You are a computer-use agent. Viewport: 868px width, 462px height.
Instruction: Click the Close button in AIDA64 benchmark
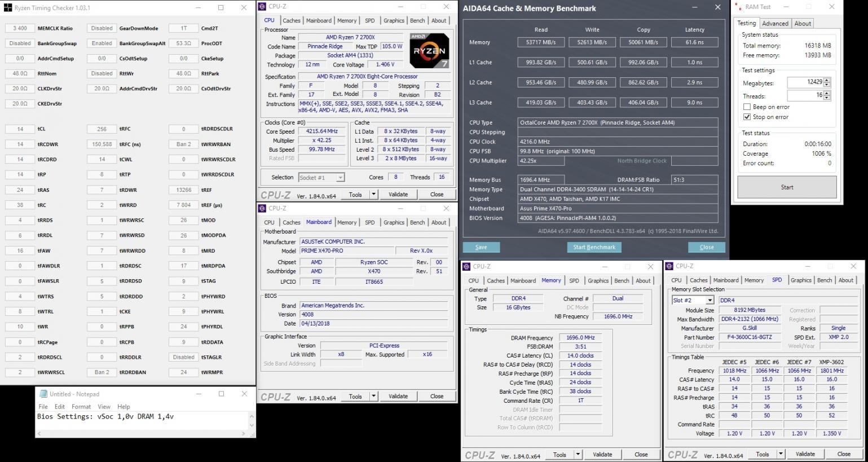[706, 247]
